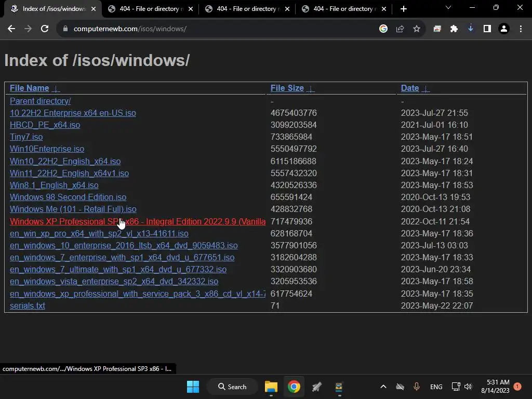Download en_windows_vista_enterprise_sp2 iso

pyautogui.click(x=114, y=282)
